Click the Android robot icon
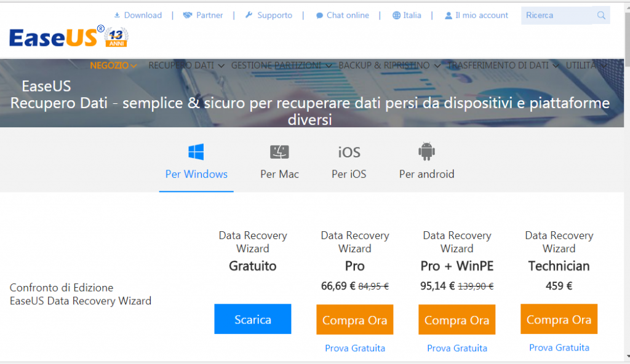 426,151
